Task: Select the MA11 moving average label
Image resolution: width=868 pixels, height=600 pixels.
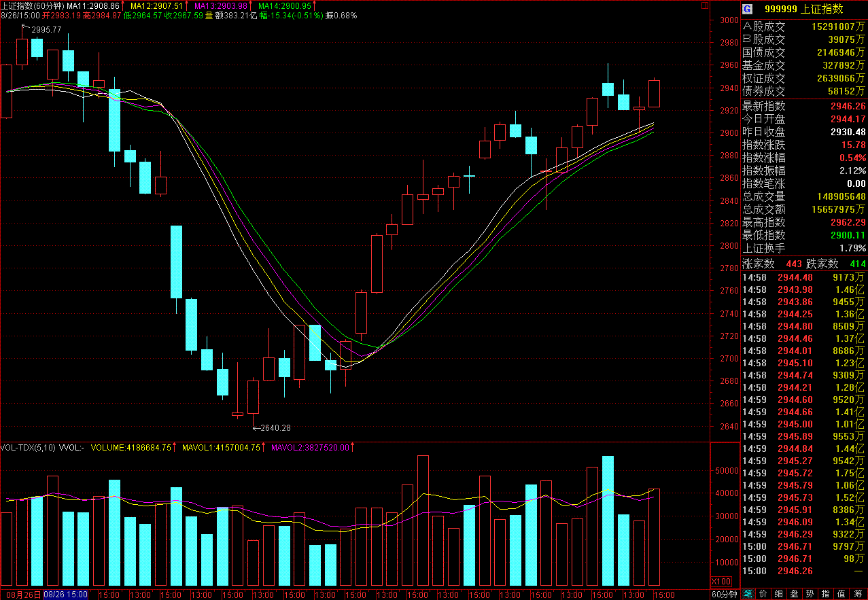Action: coord(93,5)
